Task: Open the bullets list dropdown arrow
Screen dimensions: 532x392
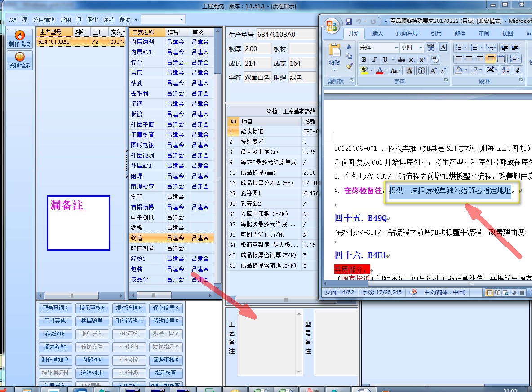Action: tap(465, 48)
